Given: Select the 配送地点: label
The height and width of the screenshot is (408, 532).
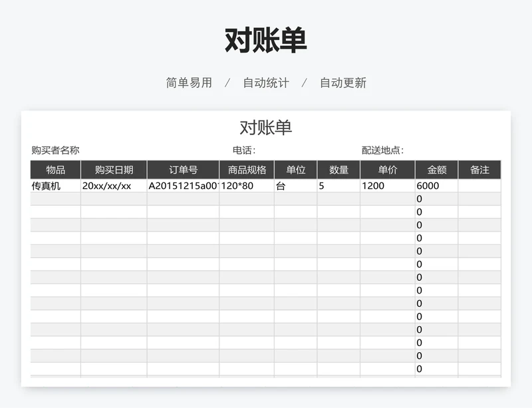Looking at the screenshot, I should click(x=383, y=150).
